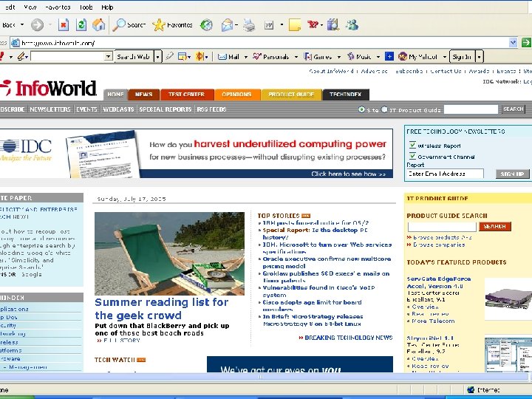Screen dimensions: 532x399
Task: Open the RSS FEEDS subnav link
Action: click(x=212, y=109)
